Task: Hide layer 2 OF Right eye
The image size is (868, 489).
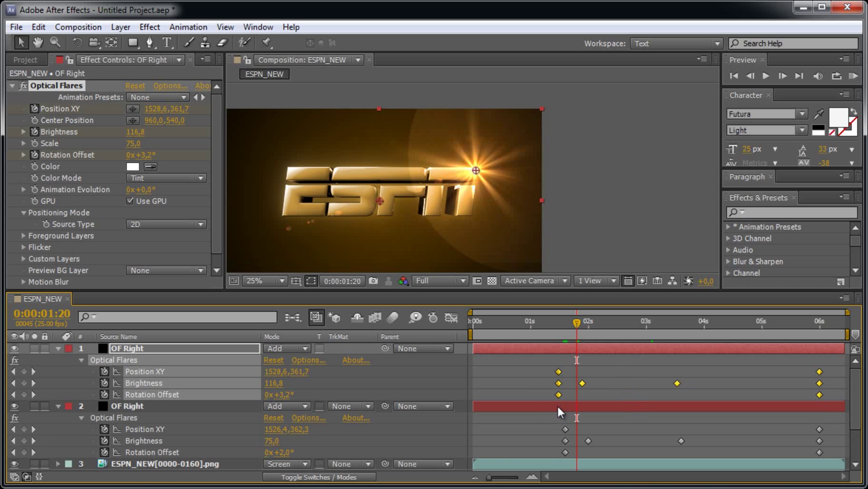Action: coord(14,406)
